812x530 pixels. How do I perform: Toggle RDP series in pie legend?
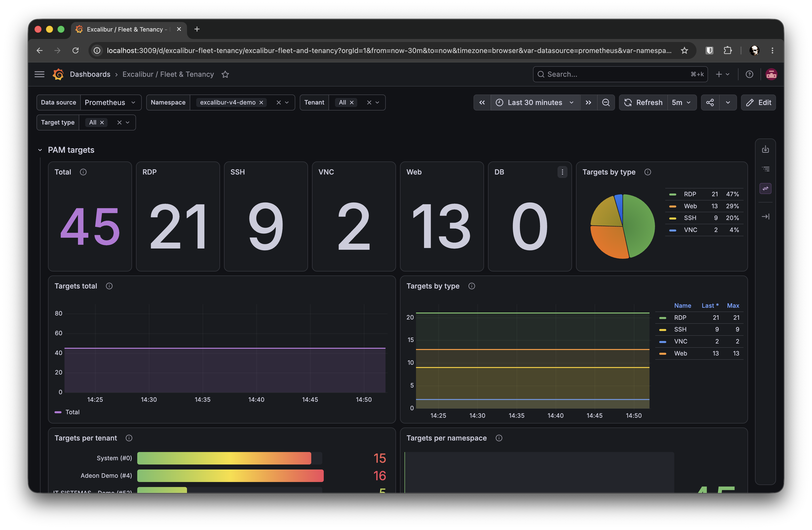coord(689,194)
